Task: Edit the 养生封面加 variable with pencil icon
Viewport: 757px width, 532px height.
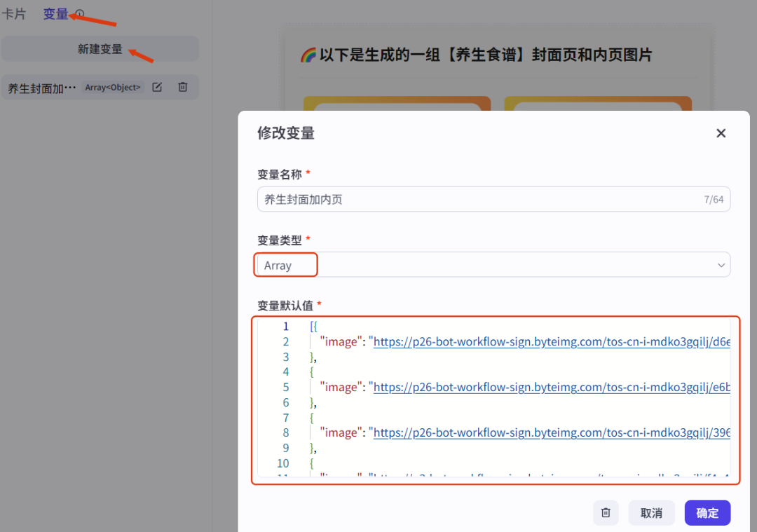Action: pos(157,88)
